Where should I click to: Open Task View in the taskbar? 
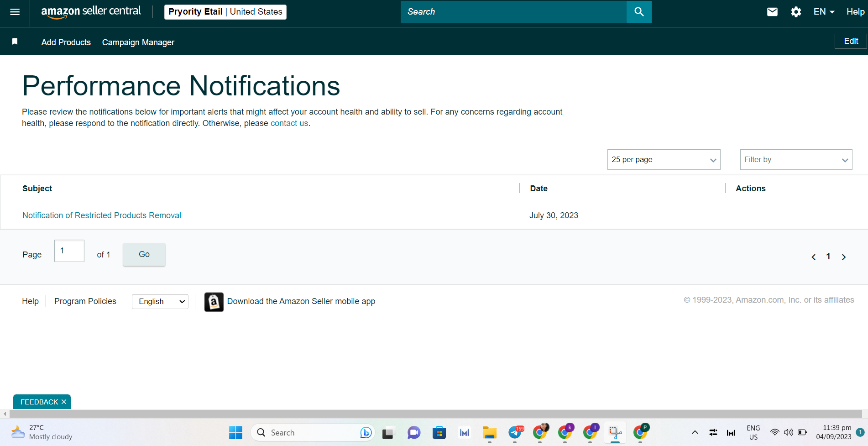click(388, 432)
